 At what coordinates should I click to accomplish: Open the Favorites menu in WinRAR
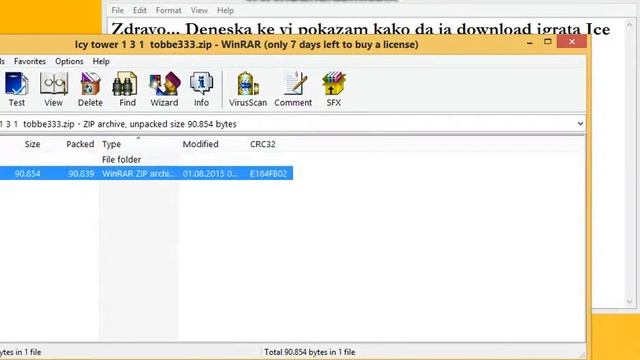30,61
